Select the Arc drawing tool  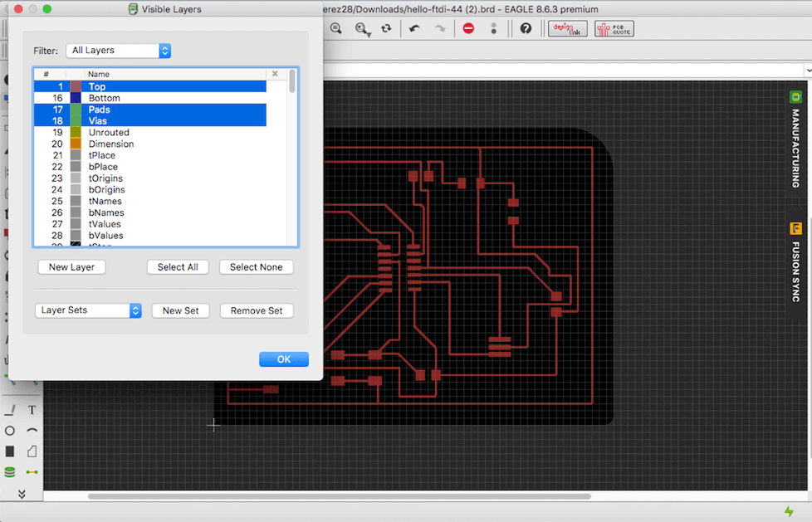32,431
